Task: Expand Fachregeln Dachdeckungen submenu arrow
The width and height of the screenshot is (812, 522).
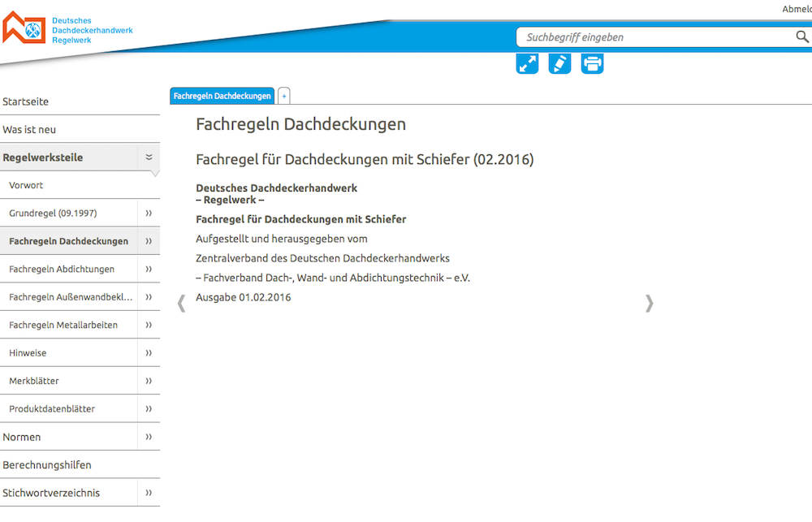Action: coord(149,241)
